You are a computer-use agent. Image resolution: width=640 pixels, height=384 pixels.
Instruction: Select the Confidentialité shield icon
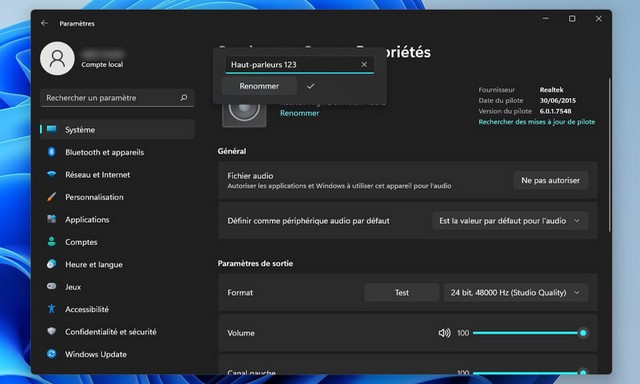click(52, 331)
